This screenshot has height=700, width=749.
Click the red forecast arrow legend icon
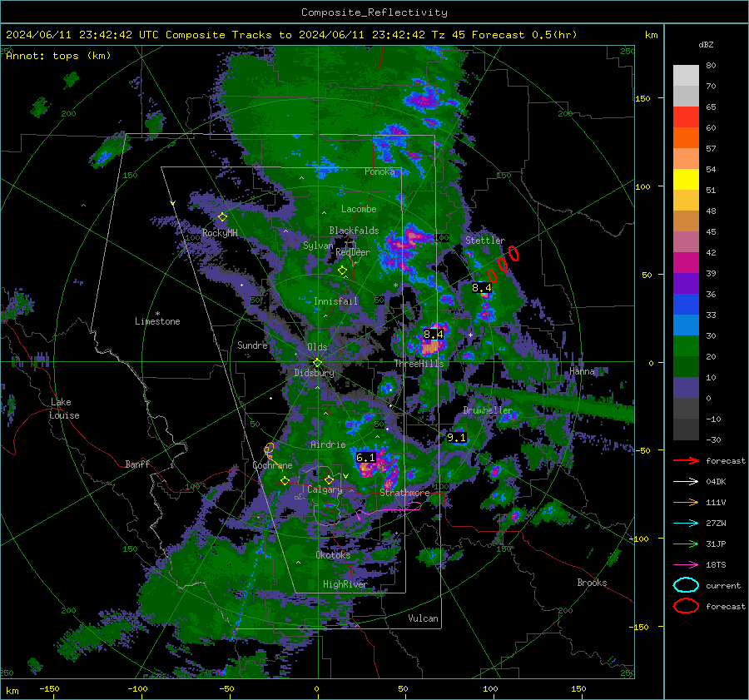click(x=686, y=460)
